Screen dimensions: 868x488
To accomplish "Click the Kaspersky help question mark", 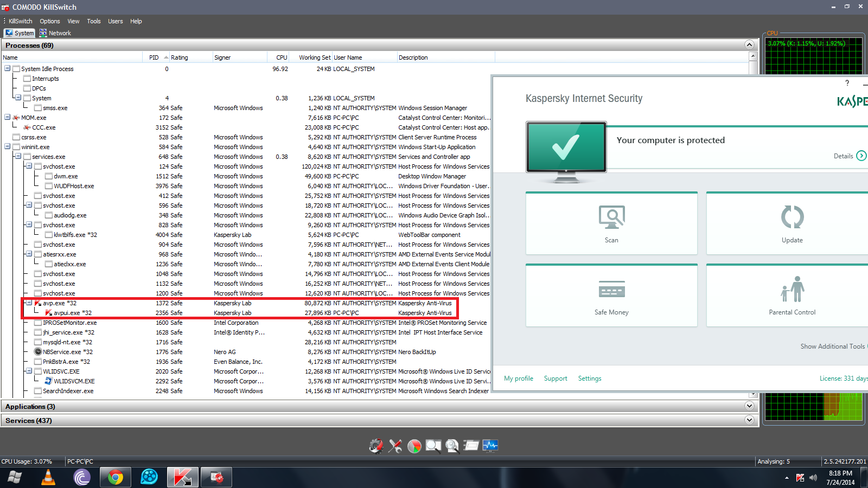I will click(847, 83).
